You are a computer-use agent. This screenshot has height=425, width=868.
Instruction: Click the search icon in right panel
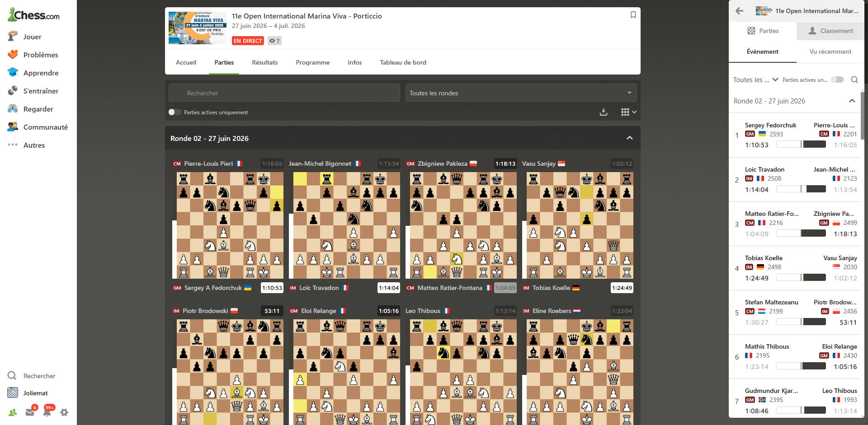(x=854, y=79)
